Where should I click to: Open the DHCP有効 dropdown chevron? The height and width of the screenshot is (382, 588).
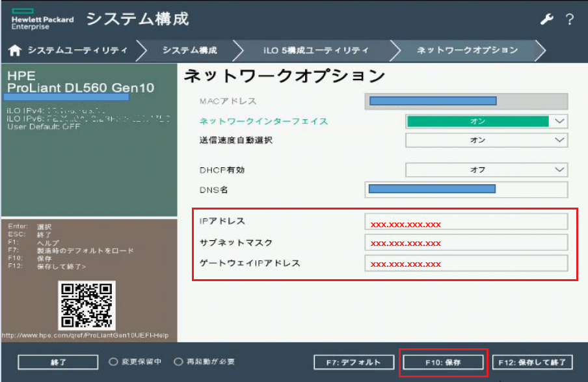point(561,170)
